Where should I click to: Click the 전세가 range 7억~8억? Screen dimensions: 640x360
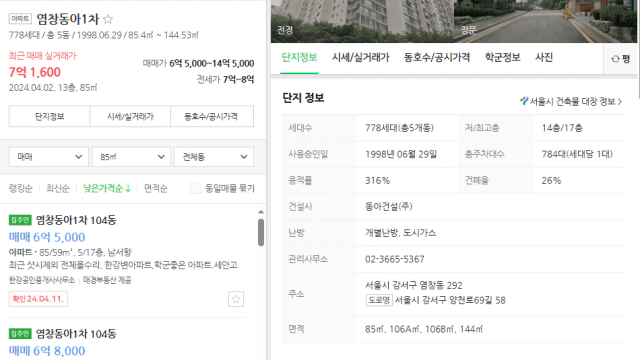[238, 79]
